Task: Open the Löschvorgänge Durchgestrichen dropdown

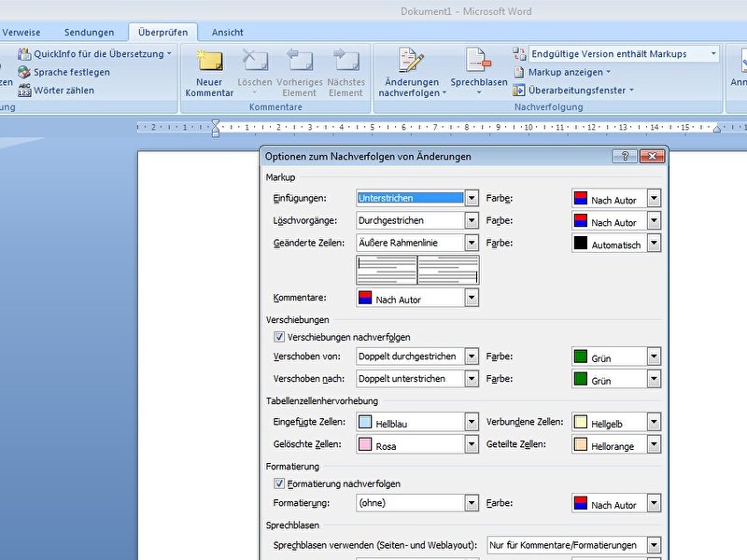Action: click(x=472, y=220)
